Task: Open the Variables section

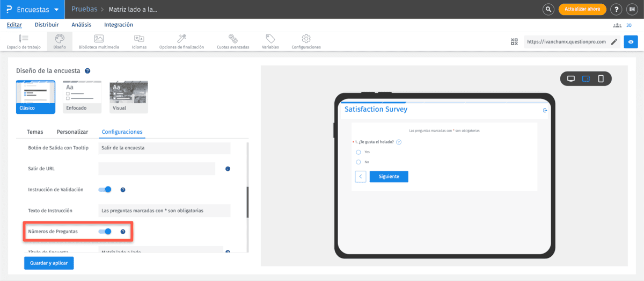Action: tap(270, 42)
